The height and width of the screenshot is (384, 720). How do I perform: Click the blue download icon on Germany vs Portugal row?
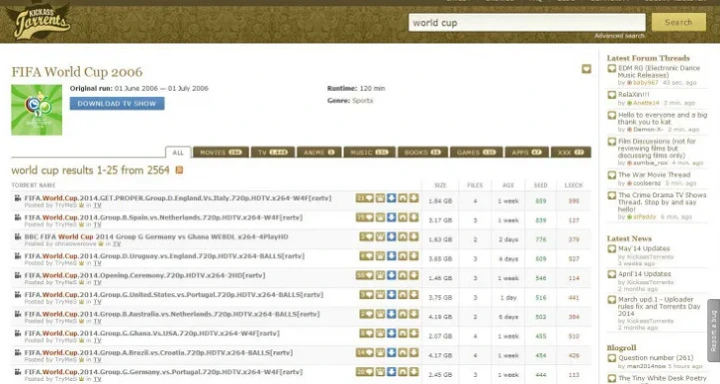point(391,372)
